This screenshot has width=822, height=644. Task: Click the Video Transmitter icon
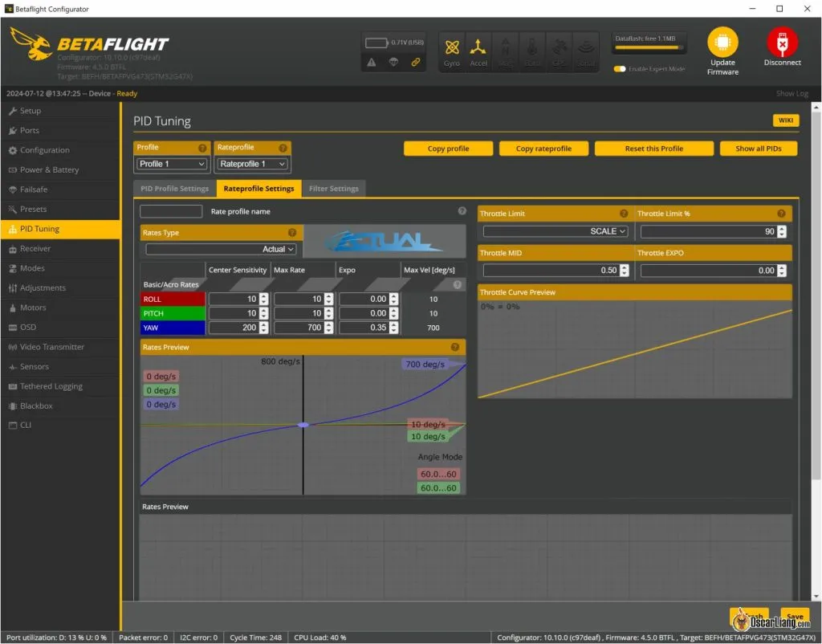13,347
